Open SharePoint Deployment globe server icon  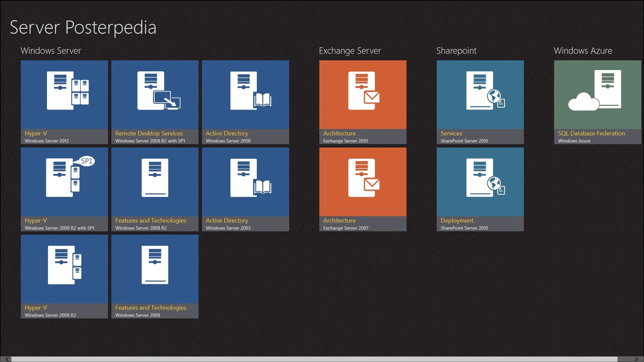tap(486, 178)
